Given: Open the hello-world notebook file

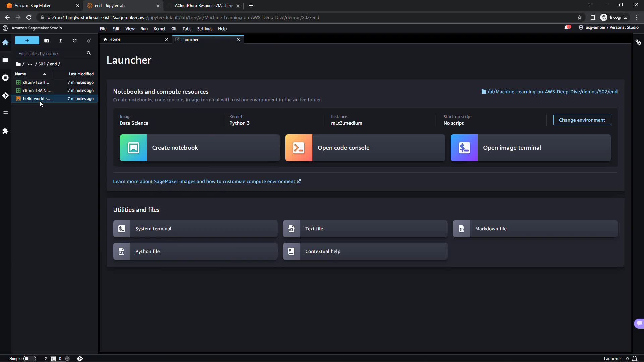Looking at the screenshot, I should click(37, 99).
